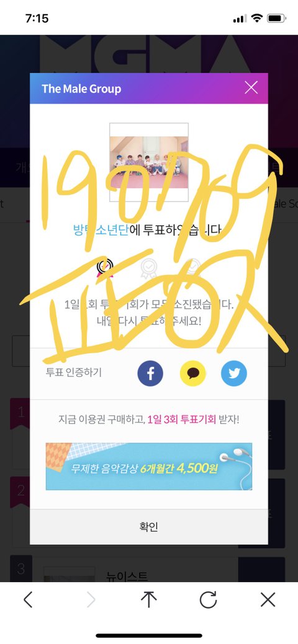298x644 pixels.
Task: Open the 방탄소년단 artist link
Action: click(x=101, y=231)
